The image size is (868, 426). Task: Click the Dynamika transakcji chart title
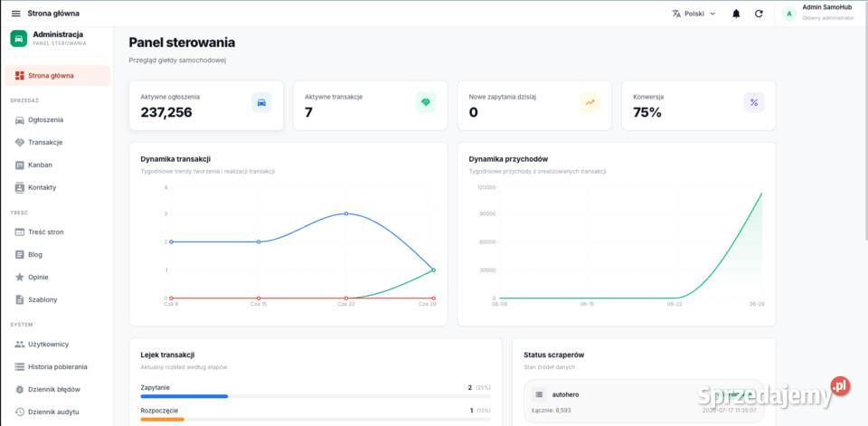click(175, 159)
